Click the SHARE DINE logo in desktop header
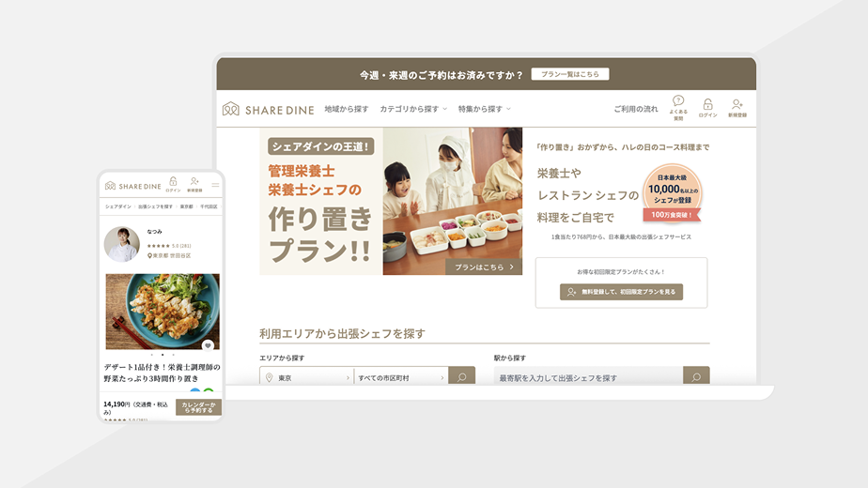The width and height of the screenshot is (868, 488). [x=268, y=110]
